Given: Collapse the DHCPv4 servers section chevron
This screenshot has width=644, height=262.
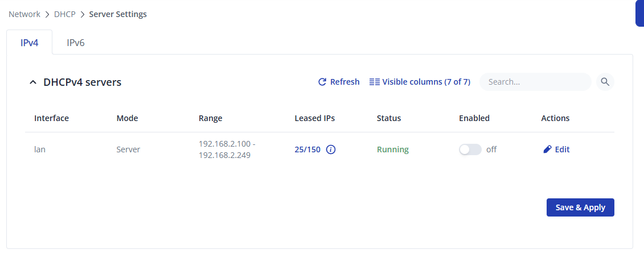Looking at the screenshot, I should [33, 82].
